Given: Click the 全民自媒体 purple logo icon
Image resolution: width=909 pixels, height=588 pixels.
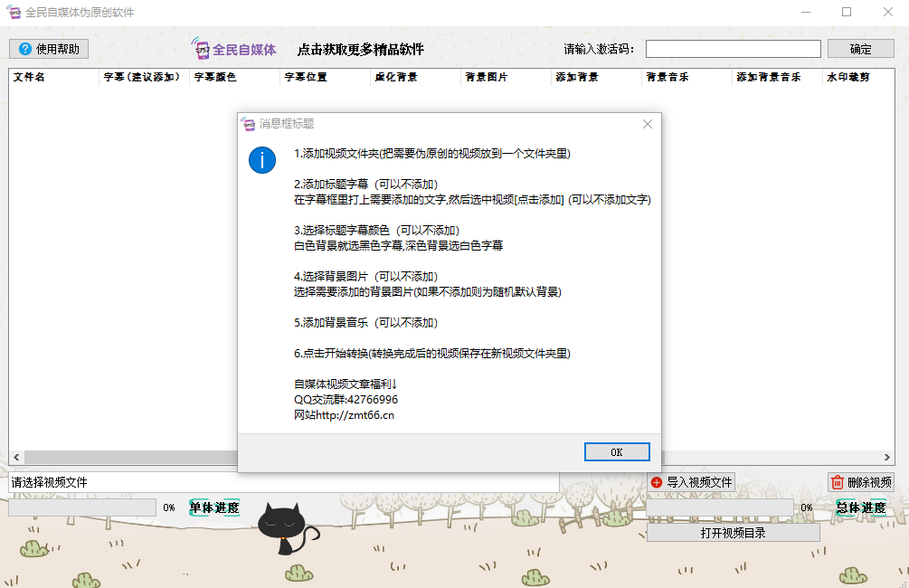Looking at the screenshot, I should (203, 49).
